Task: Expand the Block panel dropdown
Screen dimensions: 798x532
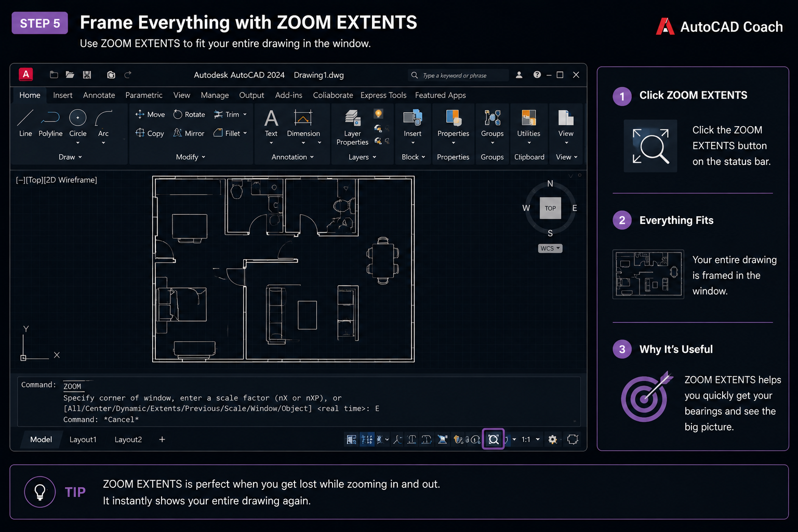Action: pos(414,157)
